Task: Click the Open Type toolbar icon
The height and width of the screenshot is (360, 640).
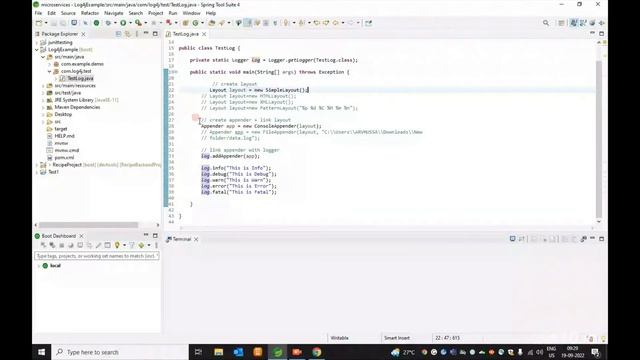Action: pyautogui.click(x=211, y=23)
